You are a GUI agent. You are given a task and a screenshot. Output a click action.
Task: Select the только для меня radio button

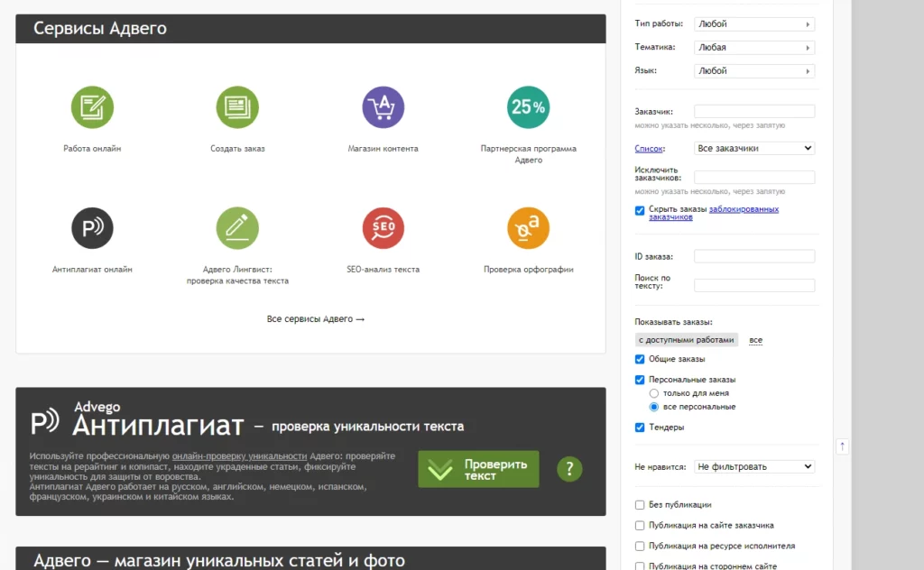coord(653,393)
